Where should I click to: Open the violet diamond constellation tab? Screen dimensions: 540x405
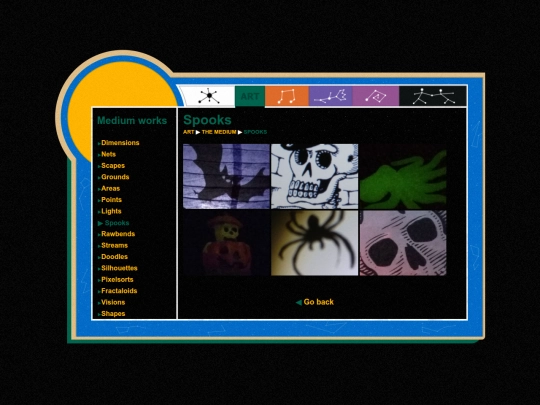point(376,96)
